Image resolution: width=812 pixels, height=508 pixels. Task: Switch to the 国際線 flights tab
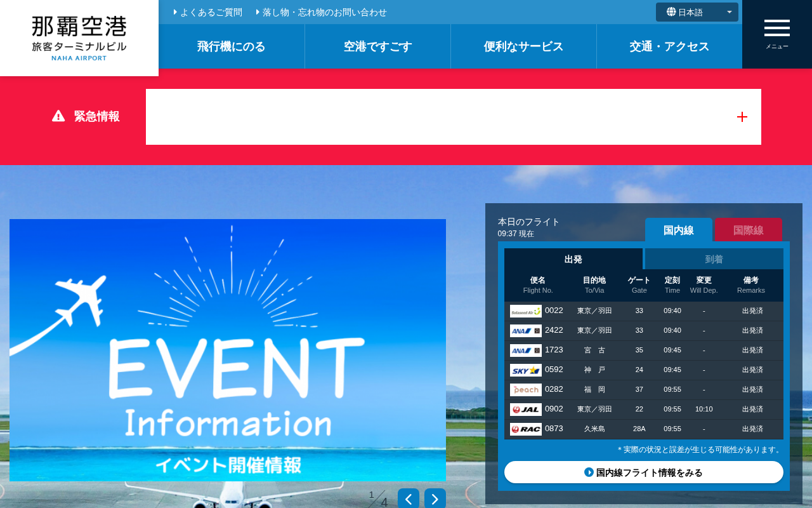(749, 230)
